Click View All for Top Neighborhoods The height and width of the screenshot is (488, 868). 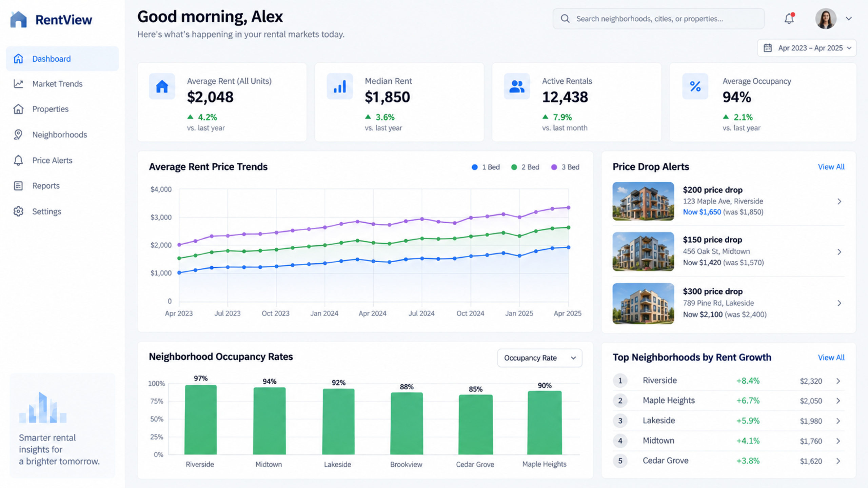[x=831, y=358]
